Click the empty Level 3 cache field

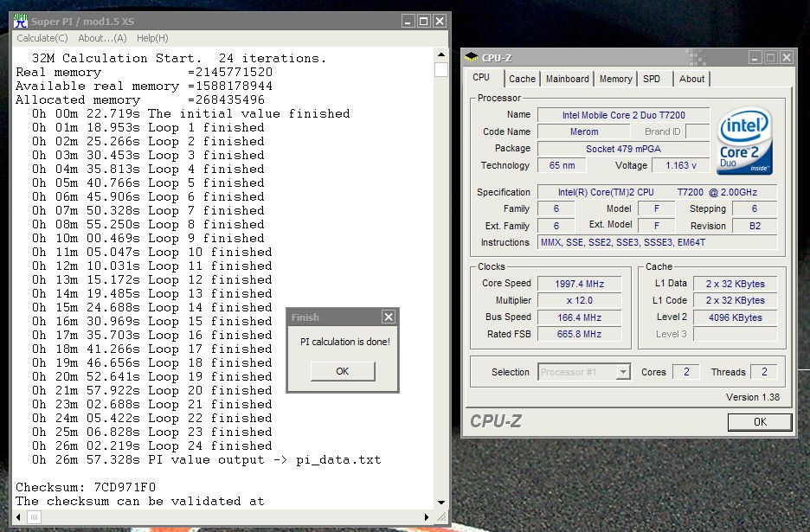pos(735,334)
